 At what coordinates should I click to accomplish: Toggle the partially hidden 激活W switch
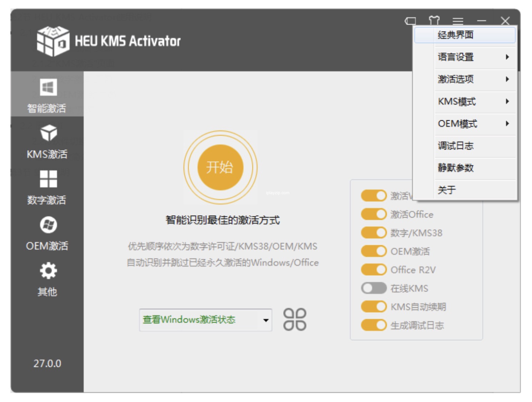pyautogui.click(x=373, y=196)
